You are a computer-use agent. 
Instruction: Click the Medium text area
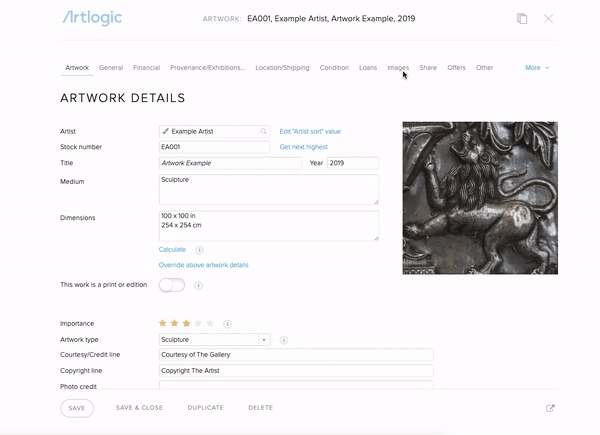coord(269,190)
